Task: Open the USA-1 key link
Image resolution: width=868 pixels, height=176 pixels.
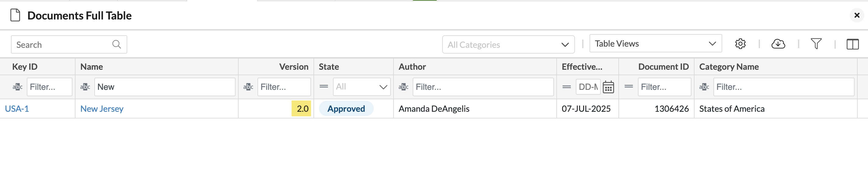Action: pos(17,109)
